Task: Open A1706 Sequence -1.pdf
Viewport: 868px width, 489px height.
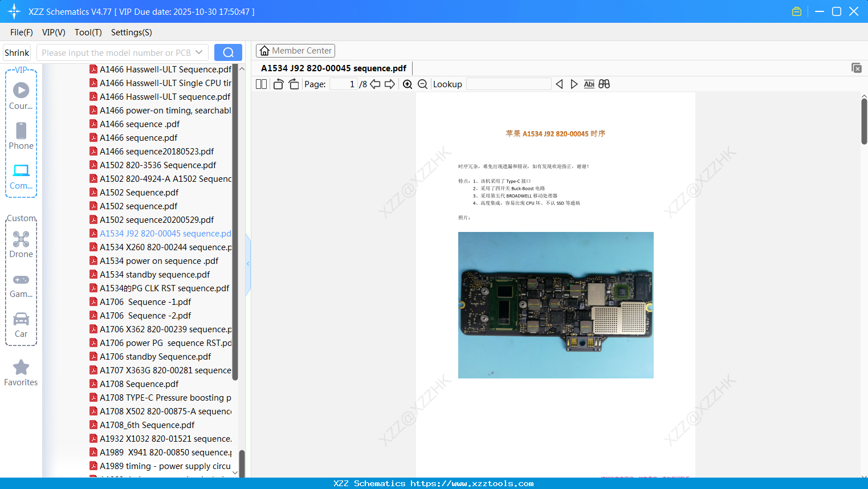Action: [x=141, y=302]
